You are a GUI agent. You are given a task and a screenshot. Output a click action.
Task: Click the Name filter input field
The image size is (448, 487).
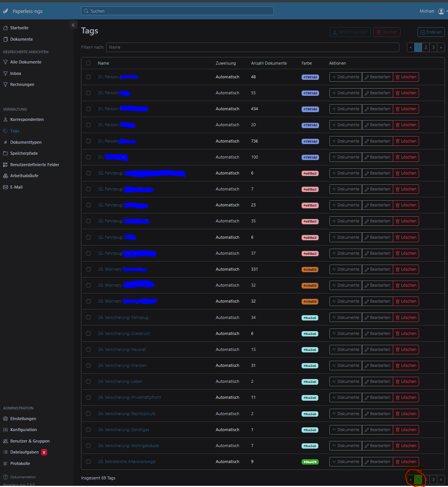coord(253,47)
